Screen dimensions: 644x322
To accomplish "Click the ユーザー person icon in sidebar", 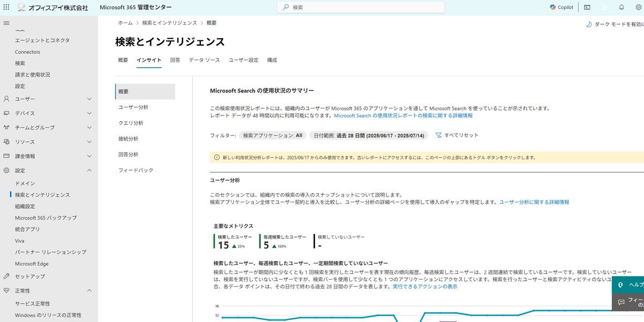I will (6, 99).
